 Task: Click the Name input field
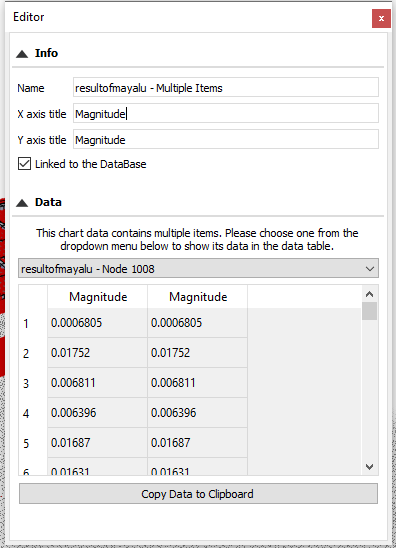click(x=226, y=87)
